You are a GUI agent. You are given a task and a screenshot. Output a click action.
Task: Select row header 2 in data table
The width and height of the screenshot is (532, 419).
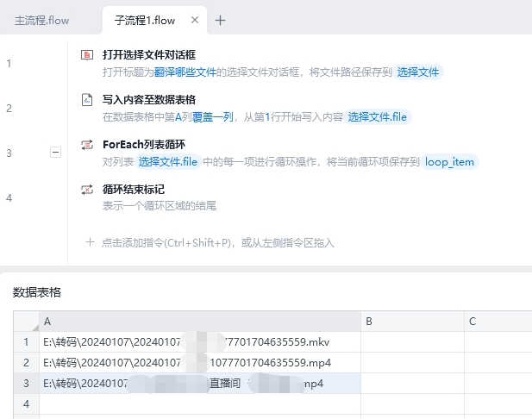point(27,363)
